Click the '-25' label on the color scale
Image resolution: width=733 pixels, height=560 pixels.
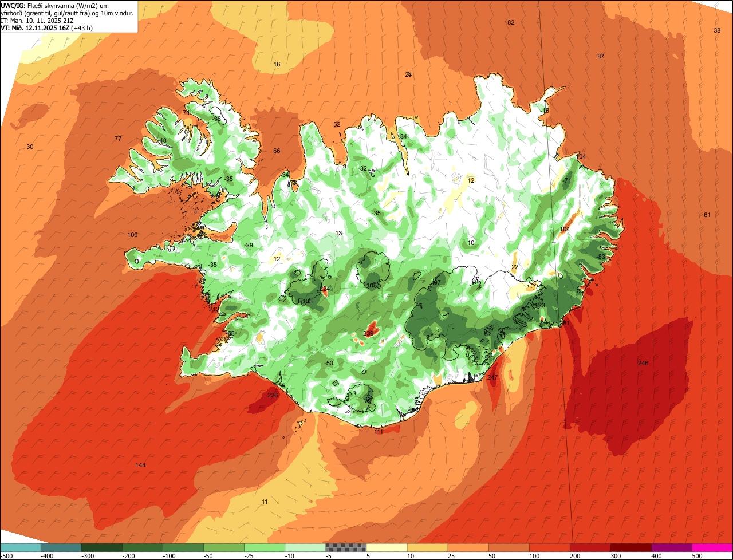click(250, 556)
